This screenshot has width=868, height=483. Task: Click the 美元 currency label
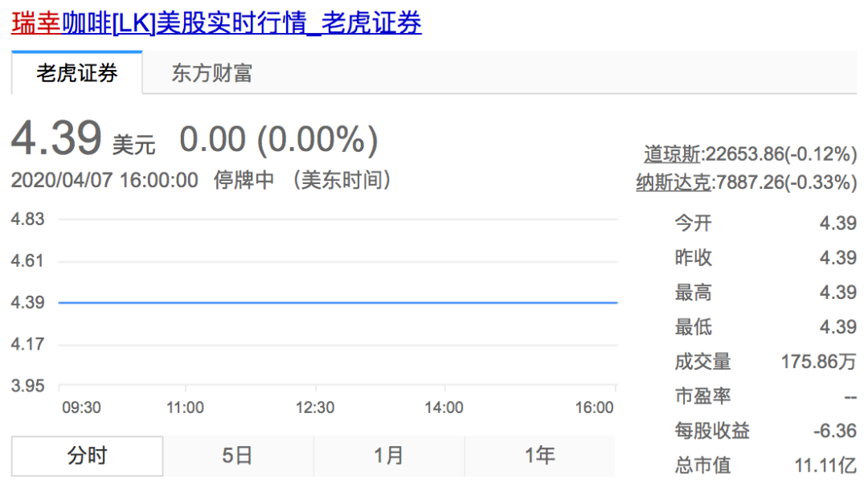134,145
